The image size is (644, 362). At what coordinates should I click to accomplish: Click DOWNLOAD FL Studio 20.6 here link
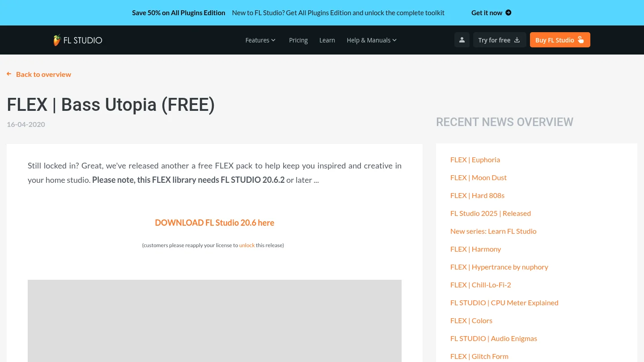click(215, 223)
